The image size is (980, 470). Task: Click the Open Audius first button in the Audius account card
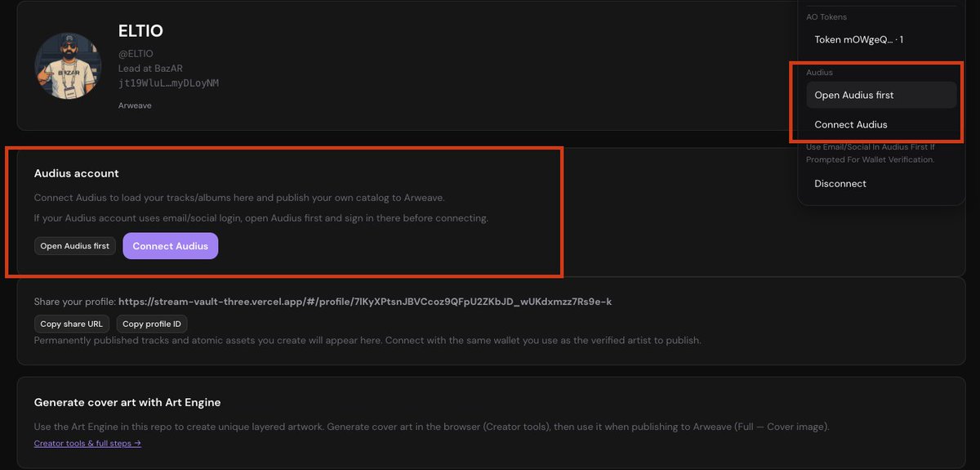(75, 246)
